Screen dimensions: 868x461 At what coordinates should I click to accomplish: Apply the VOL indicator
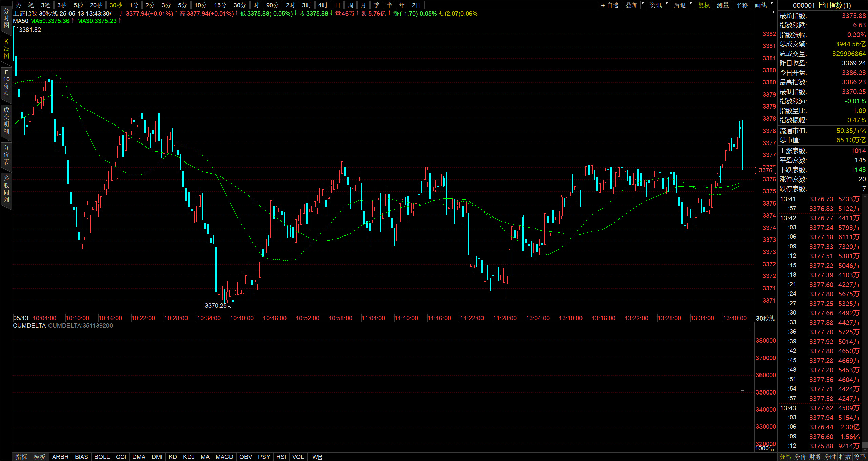point(298,457)
